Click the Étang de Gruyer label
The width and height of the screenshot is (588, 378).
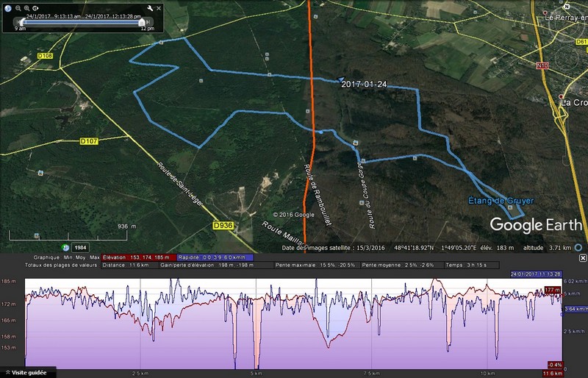click(501, 201)
